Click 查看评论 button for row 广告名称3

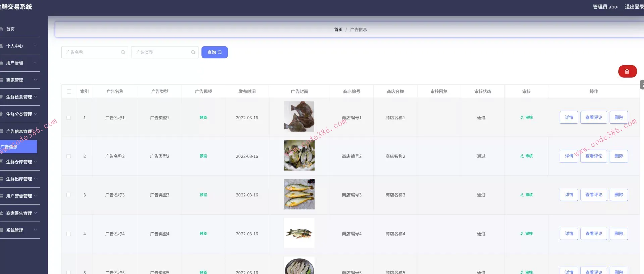(594, 195)
